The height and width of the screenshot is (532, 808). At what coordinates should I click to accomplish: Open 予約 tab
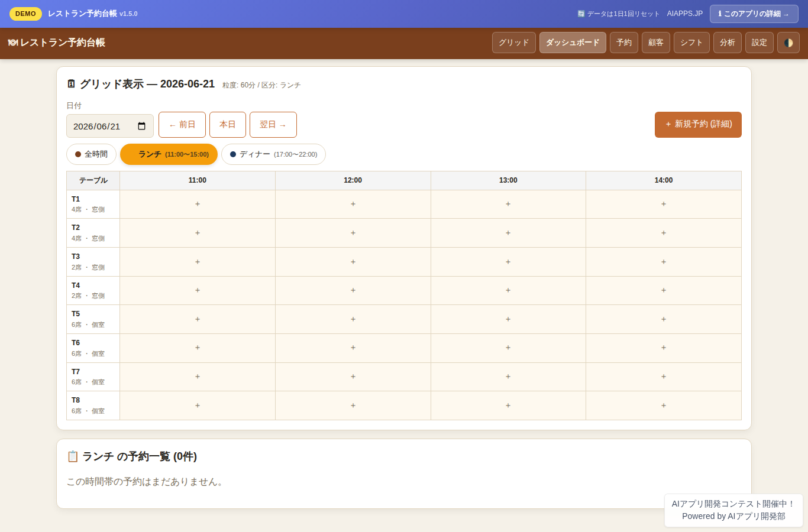pos(624,43)
